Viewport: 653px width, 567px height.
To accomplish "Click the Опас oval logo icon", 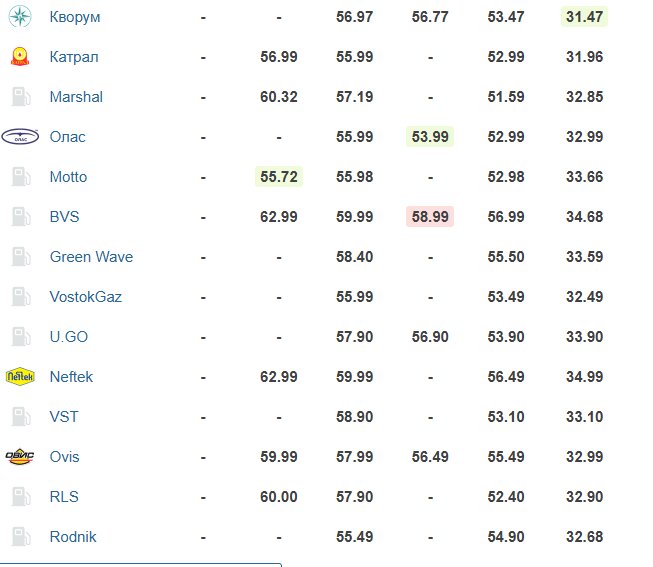I will point(20,137).
